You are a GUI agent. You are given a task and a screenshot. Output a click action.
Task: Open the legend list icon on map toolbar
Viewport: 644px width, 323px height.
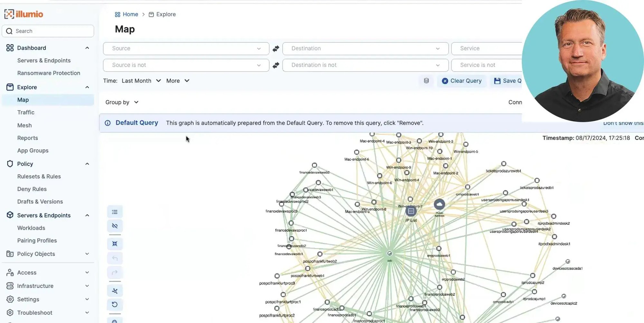pos(115,212)
